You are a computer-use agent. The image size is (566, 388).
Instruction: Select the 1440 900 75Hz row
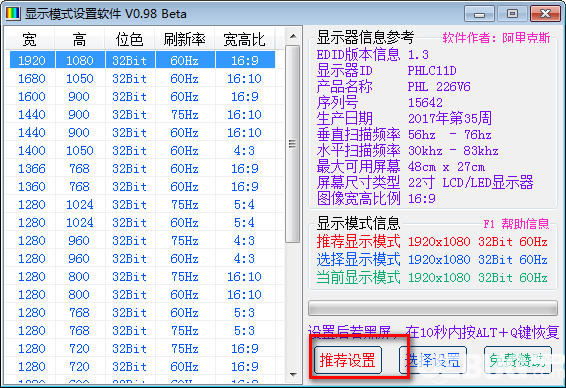[x=142, y=114]
